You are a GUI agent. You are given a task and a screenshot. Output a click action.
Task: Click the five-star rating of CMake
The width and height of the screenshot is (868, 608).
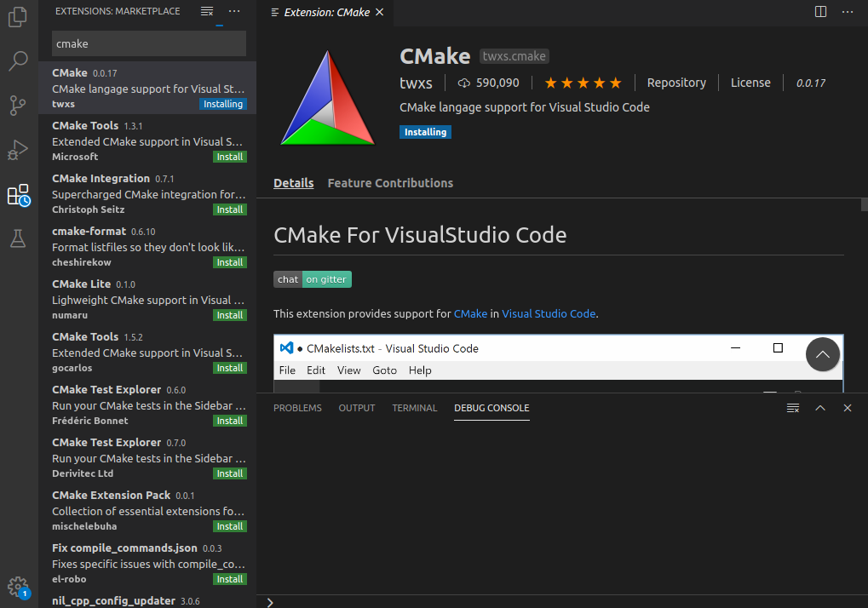583,83
